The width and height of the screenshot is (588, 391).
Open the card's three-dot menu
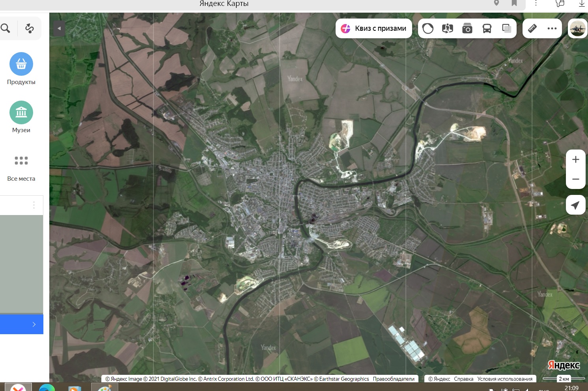(34, 205)
